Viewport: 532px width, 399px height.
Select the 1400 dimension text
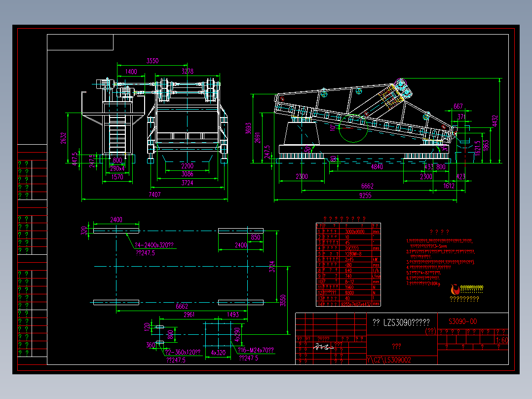(131, 72)
